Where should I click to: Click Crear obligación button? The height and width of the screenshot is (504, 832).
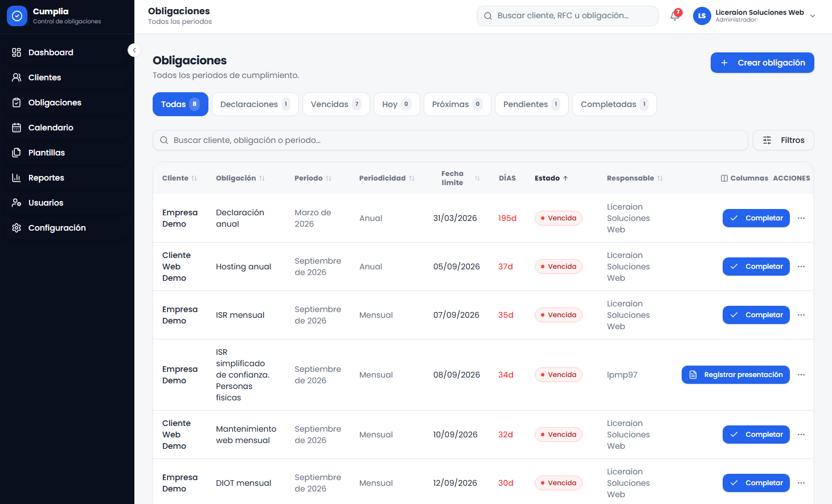click(x=763, y=63)
